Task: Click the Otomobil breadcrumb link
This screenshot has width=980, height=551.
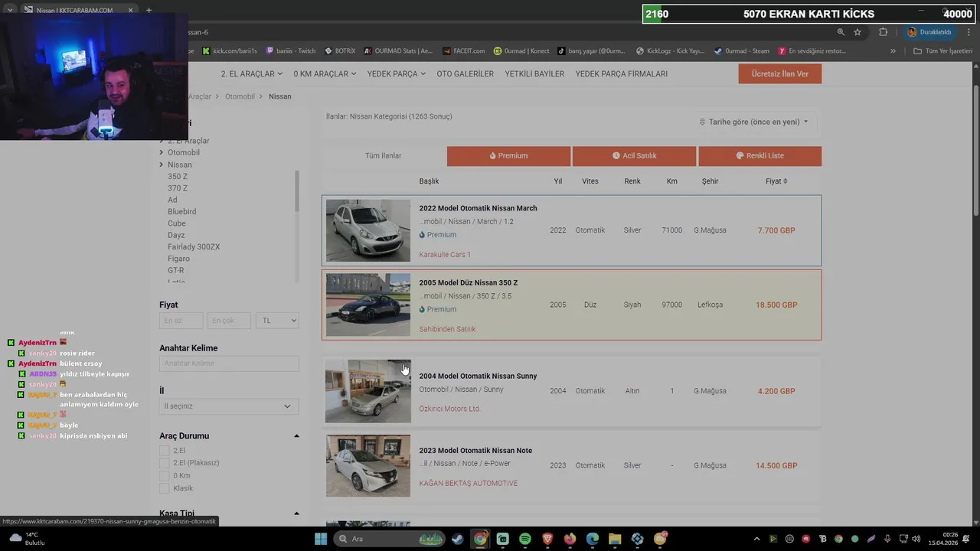Action: (240, 96)
